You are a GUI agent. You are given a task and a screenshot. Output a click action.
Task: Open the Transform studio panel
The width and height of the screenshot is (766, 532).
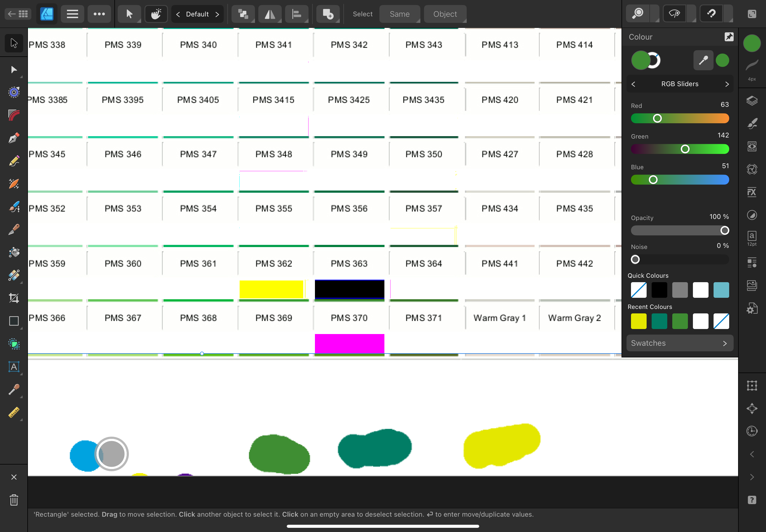pyautogui.click(x=752, y=386)
